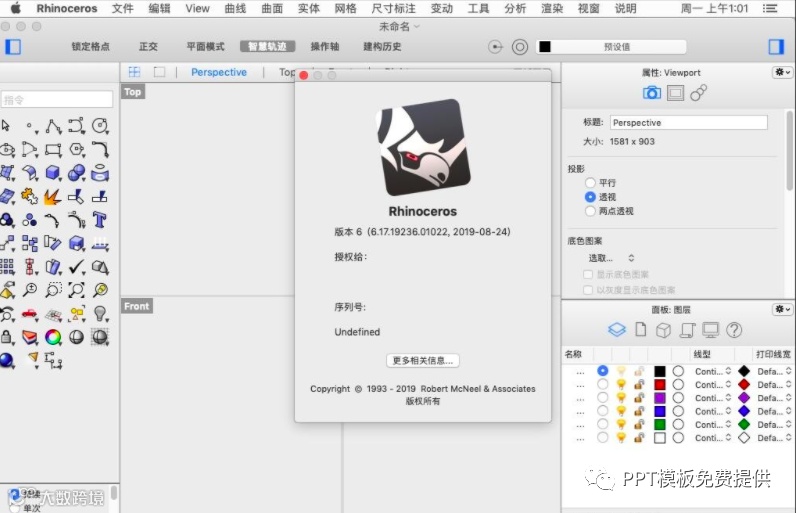The height and width of the screenshot is (513, 796).
Task: Open linetype dropdown for red layer
Action: pos(713,384)
